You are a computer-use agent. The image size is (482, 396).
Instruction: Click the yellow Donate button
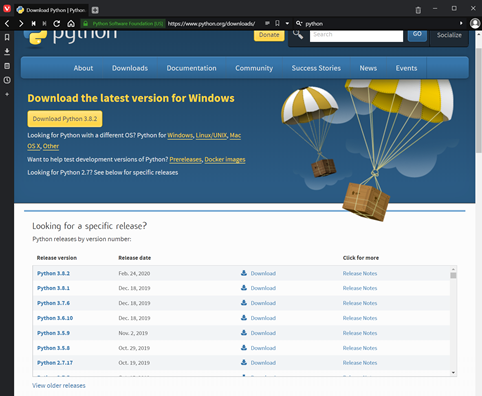point(269,35)
